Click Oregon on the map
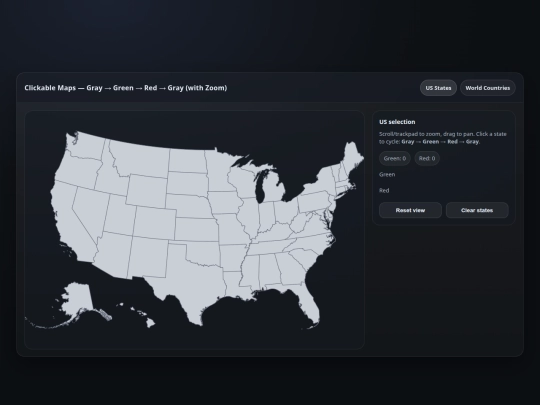Image resolution: width=540 pixels, height=405 pixels. pos(77,169)
